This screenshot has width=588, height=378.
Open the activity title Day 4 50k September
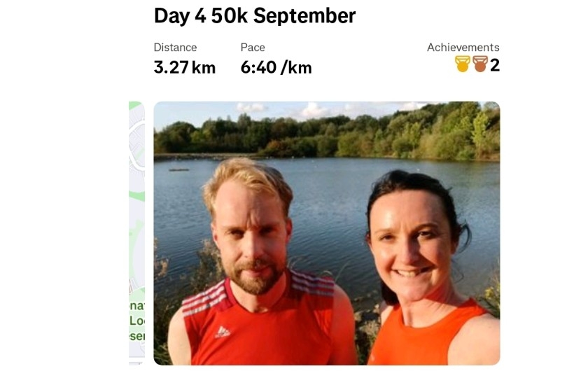click(255, 16)
